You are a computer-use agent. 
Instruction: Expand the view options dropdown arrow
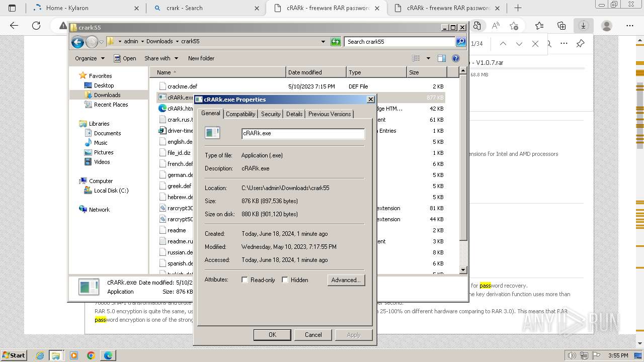click(x=428, y=58)
